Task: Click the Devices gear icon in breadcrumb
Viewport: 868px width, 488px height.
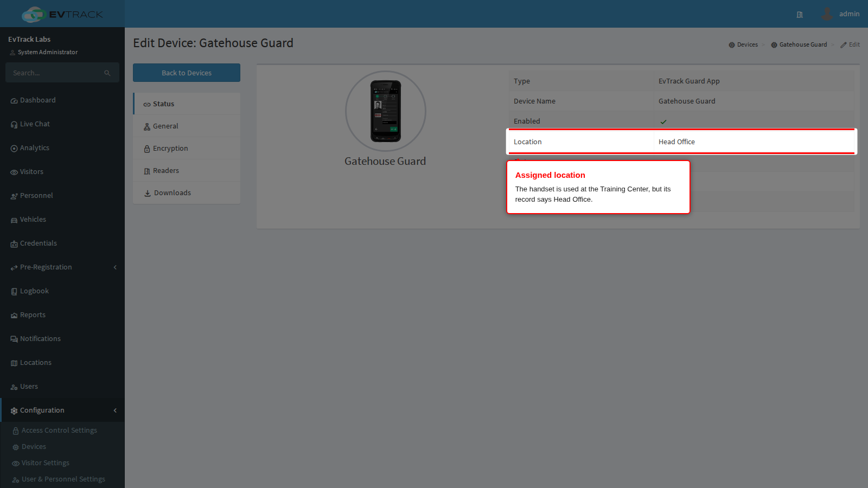Action: tap(732, 45)
